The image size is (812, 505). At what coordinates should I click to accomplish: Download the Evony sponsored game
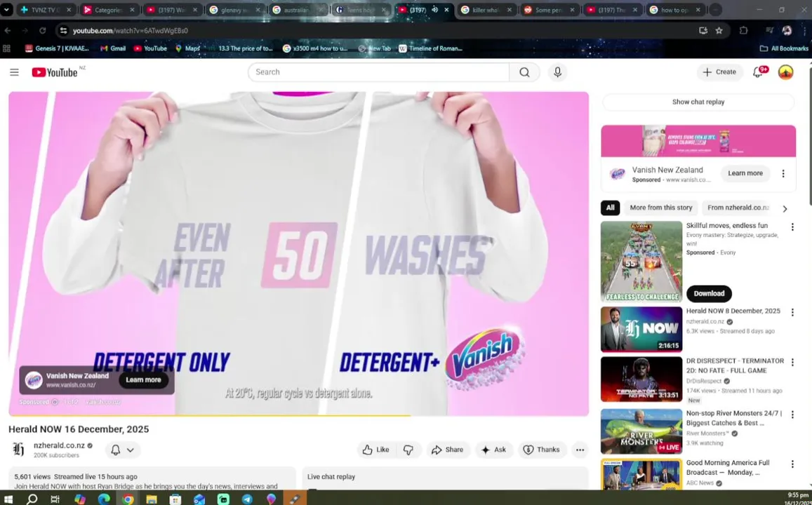pyautogui.click(x=709, y=293)
